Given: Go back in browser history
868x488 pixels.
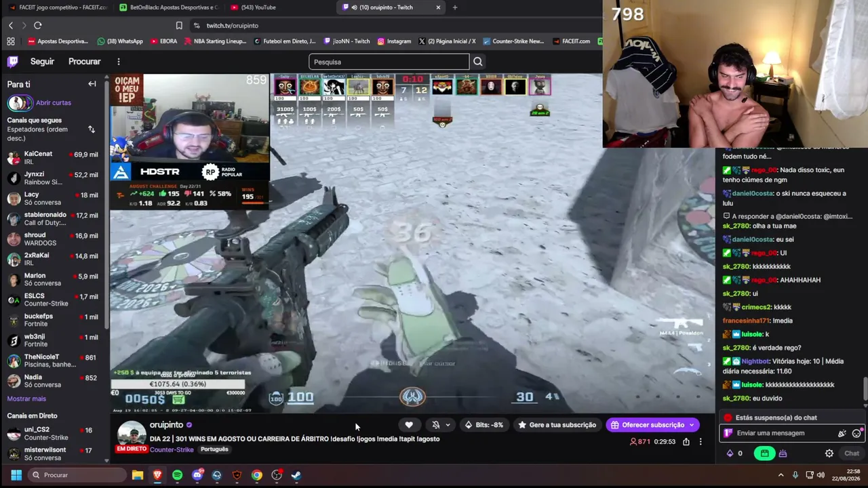Looking at the screenshot, I should tap(11, 25).
